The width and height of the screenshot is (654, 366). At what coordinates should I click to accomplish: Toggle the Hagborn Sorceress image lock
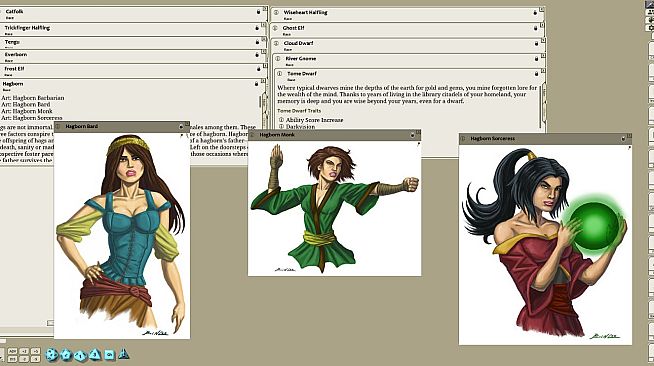[623, 139]
